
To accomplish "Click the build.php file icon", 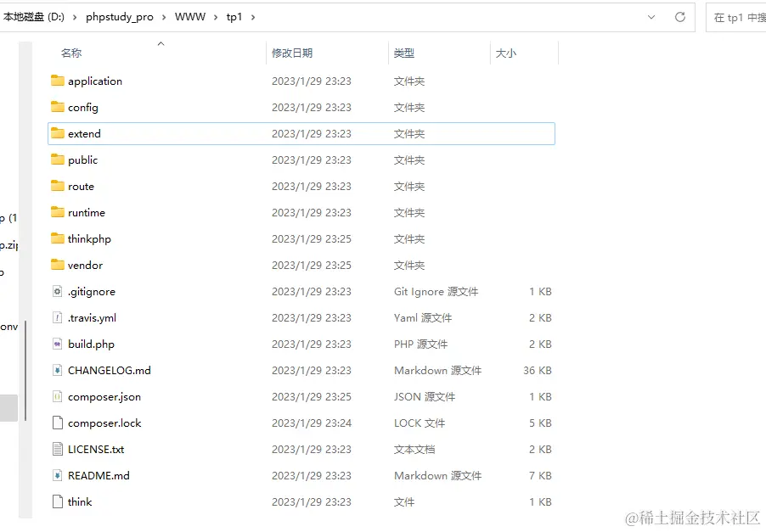I will tap(58, 344).
